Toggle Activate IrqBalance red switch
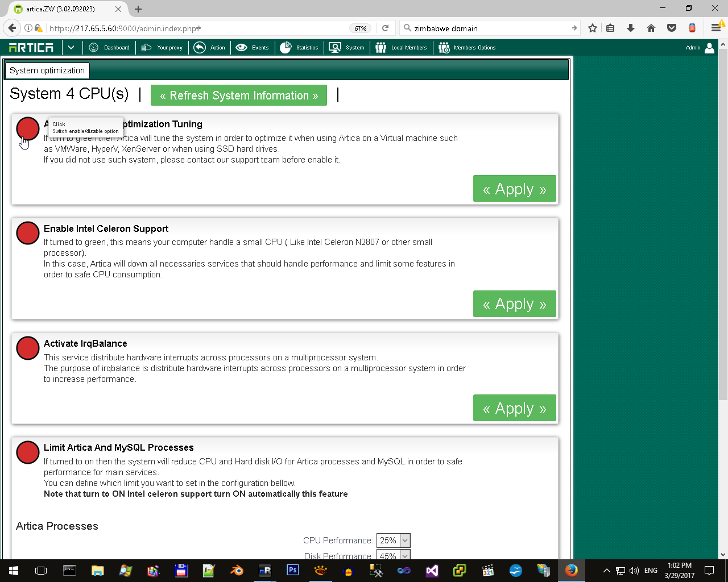Screen dimensions: 728x582 pos(27,348)
